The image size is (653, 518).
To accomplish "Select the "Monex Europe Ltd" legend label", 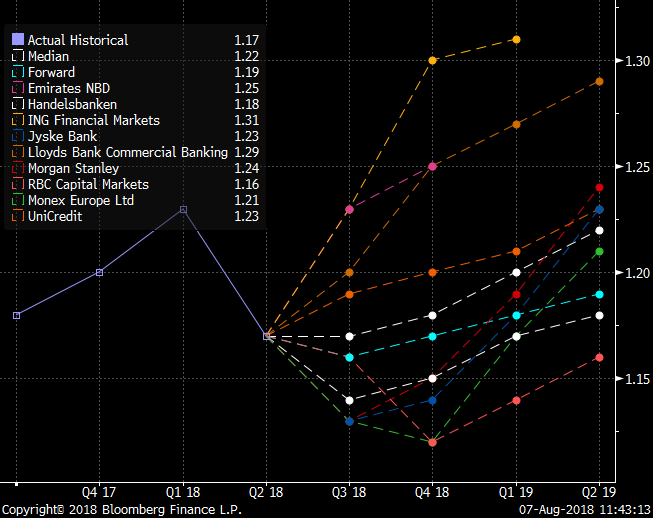I will [81, 200].
